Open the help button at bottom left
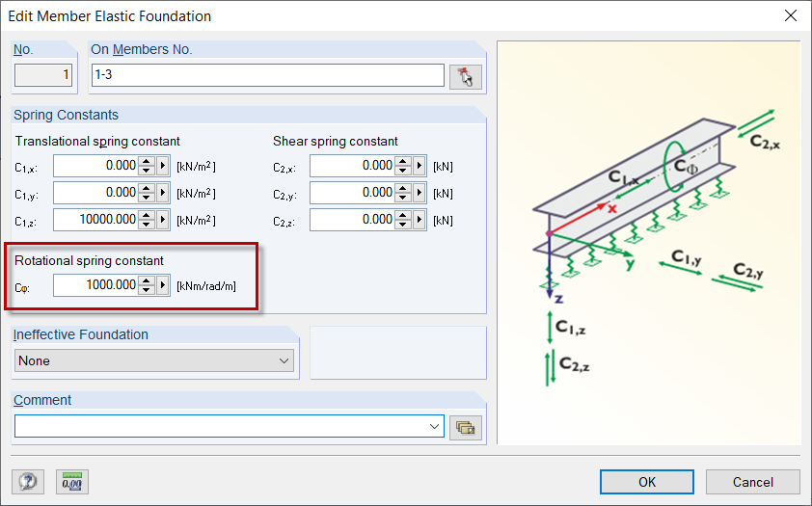Screen dimensions: 812x506 tap(27, 482)
